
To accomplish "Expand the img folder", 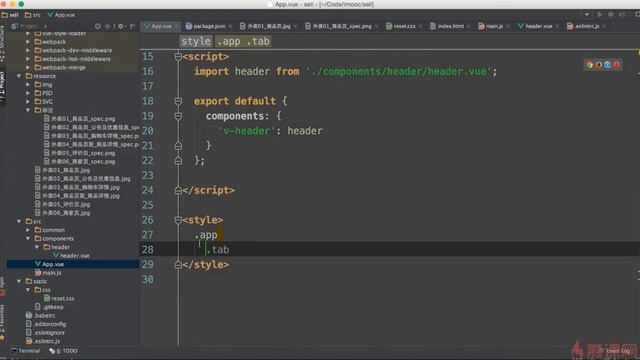I will pos(28,84).
